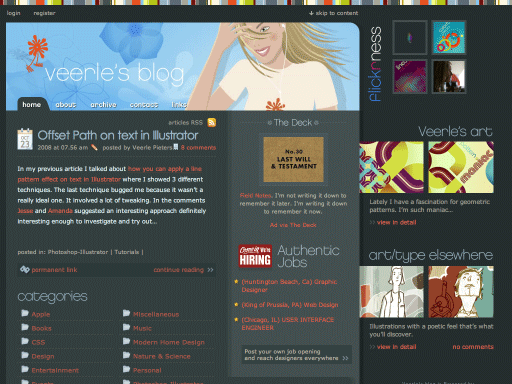This screenshot has height=384, width=512.
Task: Open the maniac geometric art thumbnail
Action: click(x=461, y=167)
